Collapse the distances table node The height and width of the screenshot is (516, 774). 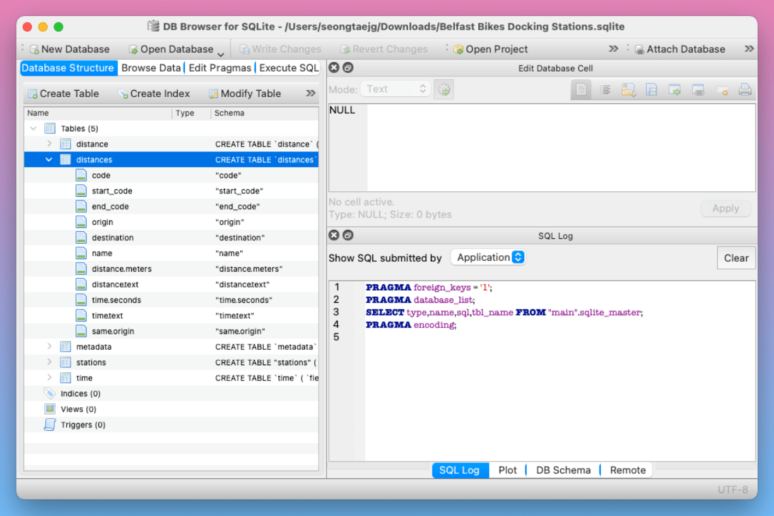point(49,160)
